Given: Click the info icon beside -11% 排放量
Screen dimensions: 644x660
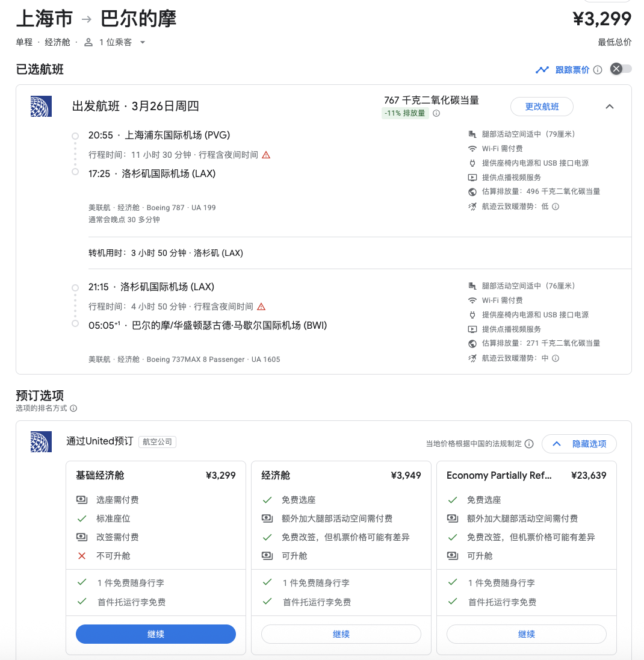Looking at the screenshot, I should point(436,113).
